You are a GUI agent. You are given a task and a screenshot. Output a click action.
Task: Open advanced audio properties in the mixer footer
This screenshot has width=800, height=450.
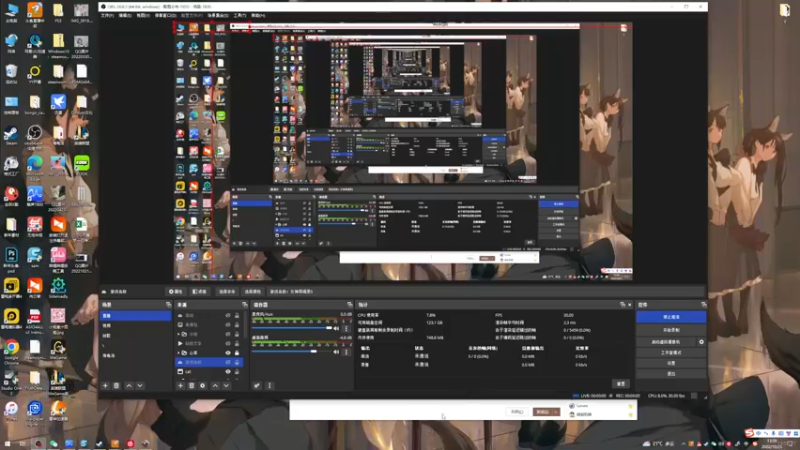click(x=257, y=386)
